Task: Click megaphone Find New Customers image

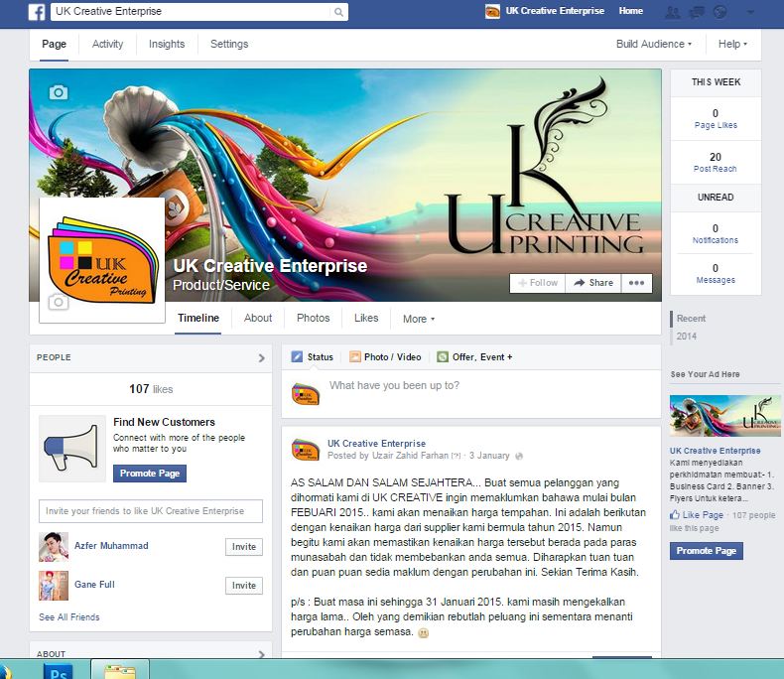Action: point(72,449)
